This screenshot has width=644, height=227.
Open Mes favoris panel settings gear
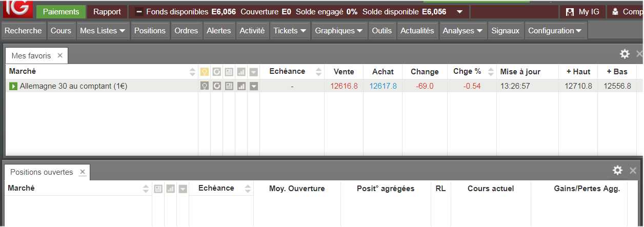point(625,54)
